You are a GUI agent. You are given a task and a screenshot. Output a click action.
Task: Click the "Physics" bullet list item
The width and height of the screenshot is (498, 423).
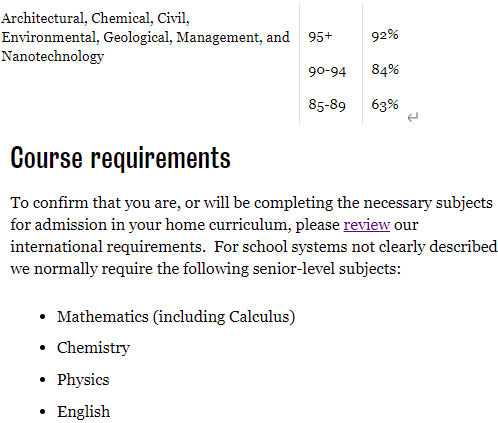point(83,380)
